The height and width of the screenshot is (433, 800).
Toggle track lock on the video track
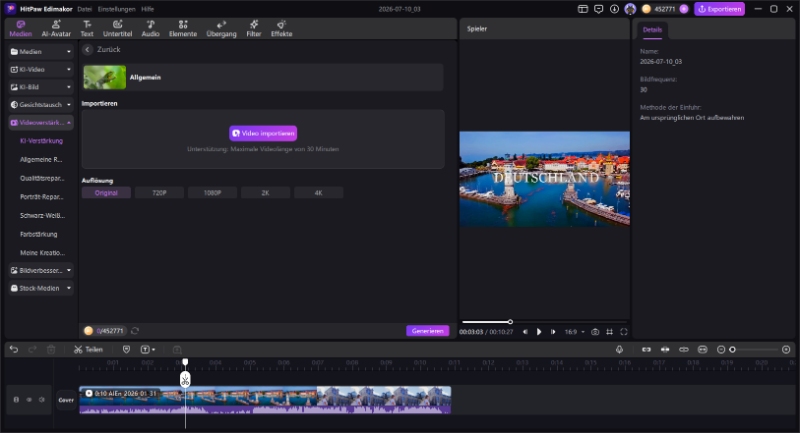(16, 400)
